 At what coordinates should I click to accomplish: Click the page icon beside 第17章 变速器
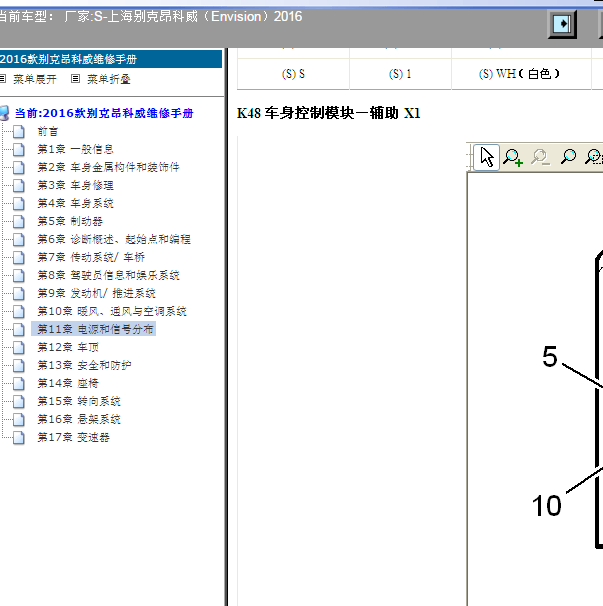point(19,437)
